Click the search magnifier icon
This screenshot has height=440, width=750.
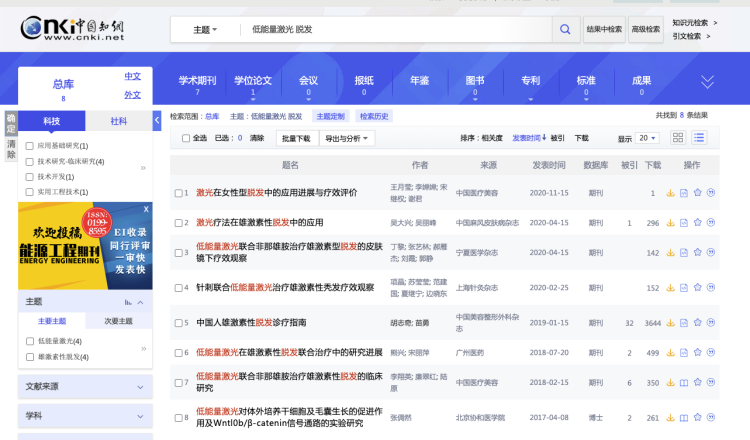click(565, 29)
